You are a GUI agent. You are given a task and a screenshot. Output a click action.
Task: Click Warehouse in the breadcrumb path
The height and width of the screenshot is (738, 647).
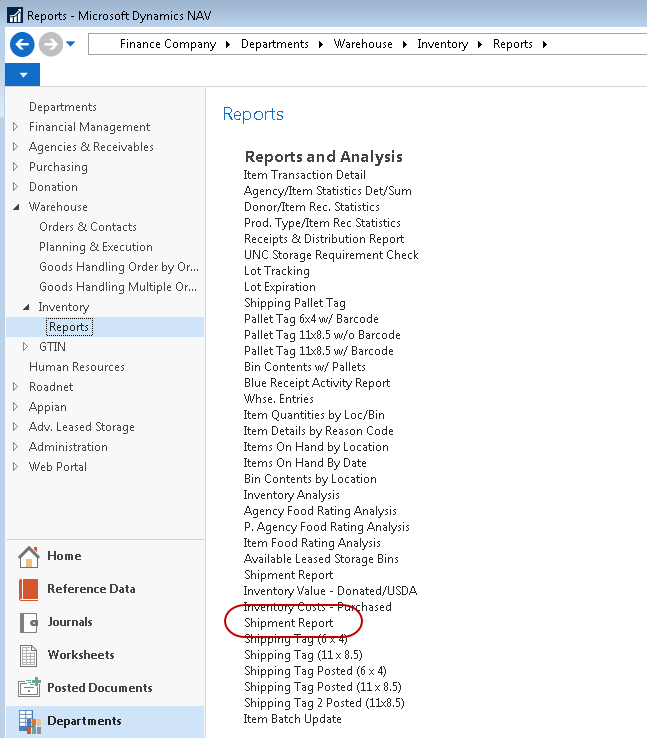(363, 44)
